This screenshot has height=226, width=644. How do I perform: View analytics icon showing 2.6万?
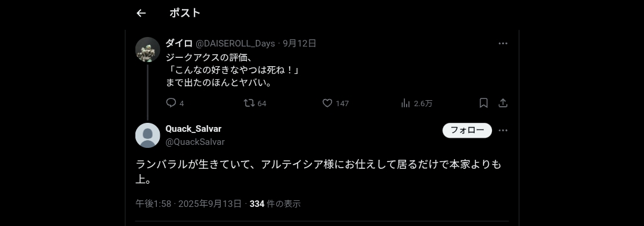click(x=405, y=103)
